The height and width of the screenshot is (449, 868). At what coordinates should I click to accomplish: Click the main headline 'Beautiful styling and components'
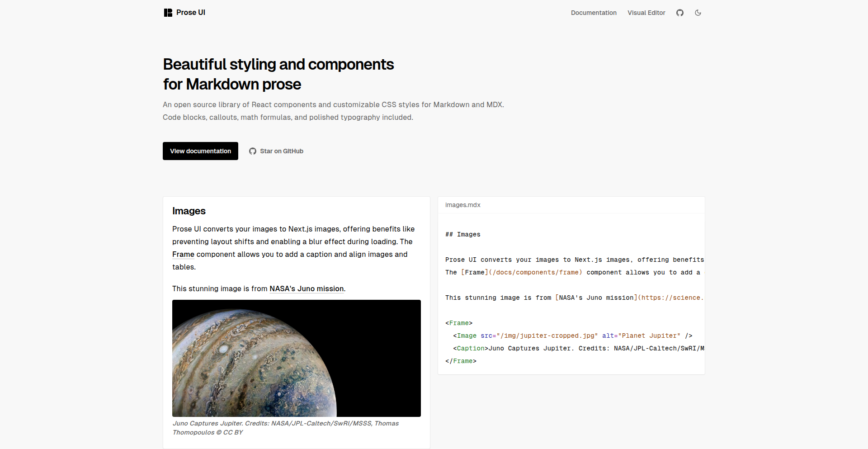pos(278,65)
